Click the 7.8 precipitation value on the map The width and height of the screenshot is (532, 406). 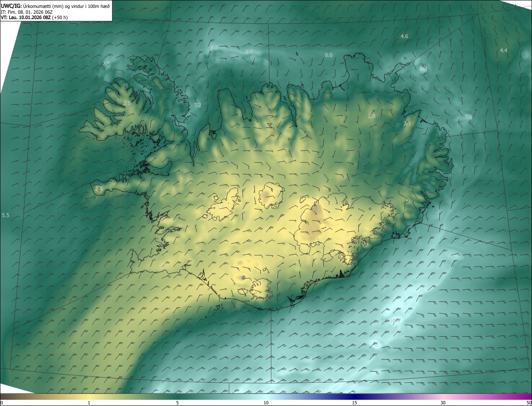coord(468,117)
